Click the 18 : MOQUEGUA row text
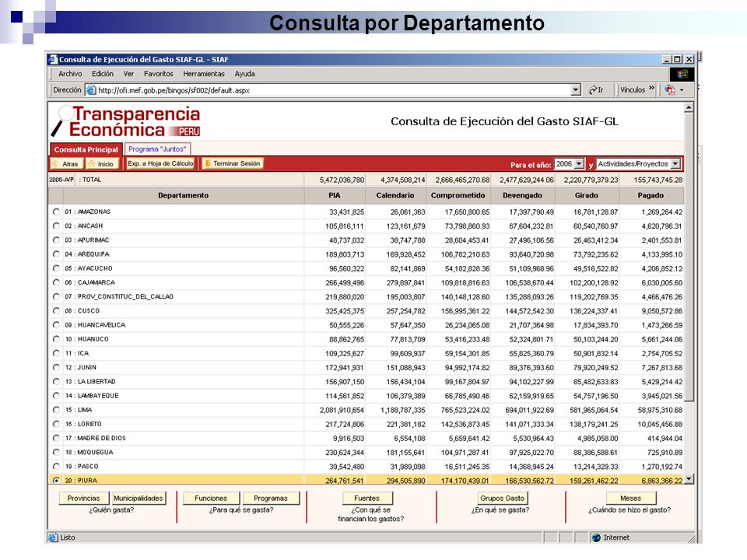The height and width of the screenshot is (560, 747). (x=89, y=453)
